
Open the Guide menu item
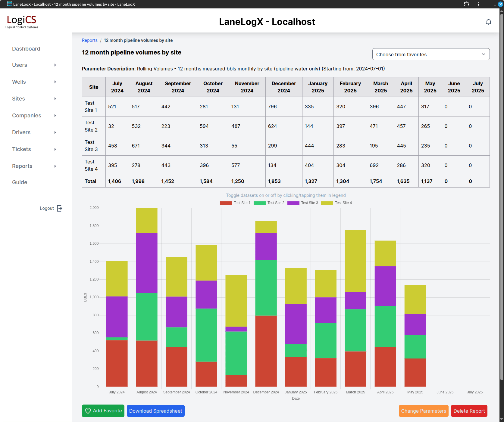click(x=20, y=182)
